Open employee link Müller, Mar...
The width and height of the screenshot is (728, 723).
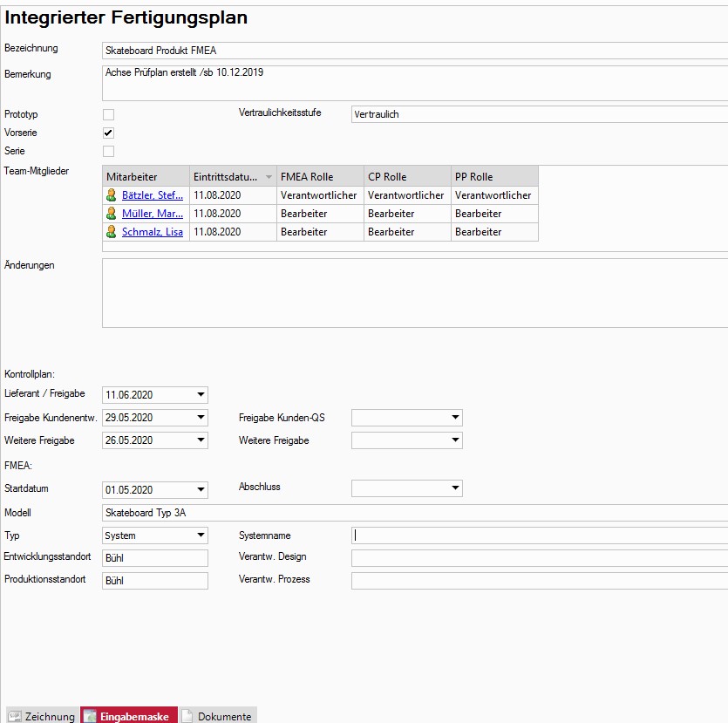153,213
